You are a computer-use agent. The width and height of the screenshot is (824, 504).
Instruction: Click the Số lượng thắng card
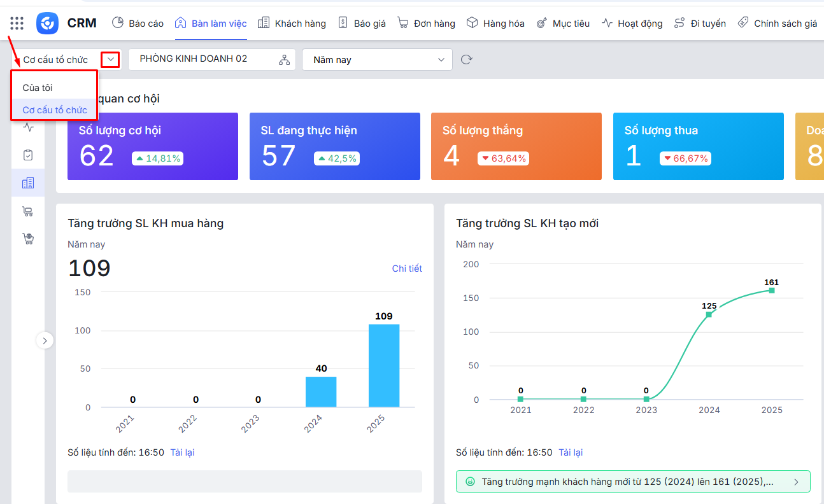point(516,146)
